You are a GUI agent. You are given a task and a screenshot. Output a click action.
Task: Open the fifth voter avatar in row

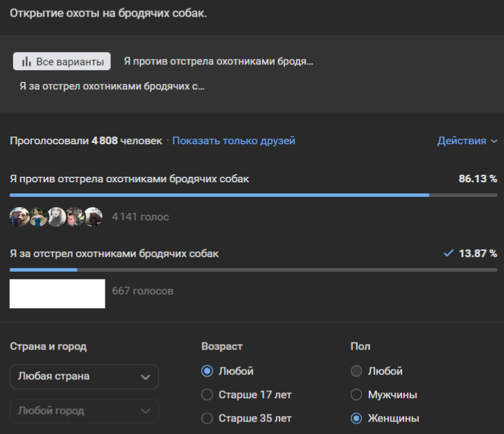(x=93, y=217)
